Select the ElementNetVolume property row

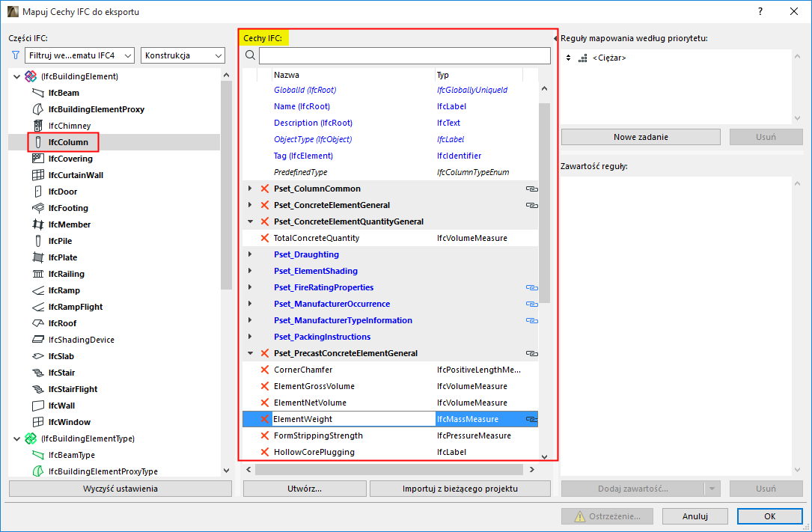(x=391, y=403)
